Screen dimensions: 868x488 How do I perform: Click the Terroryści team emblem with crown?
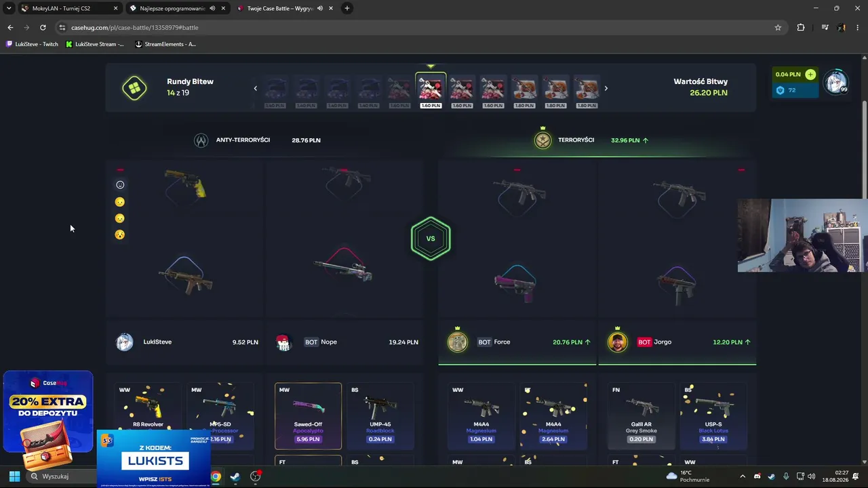(542, 140)
